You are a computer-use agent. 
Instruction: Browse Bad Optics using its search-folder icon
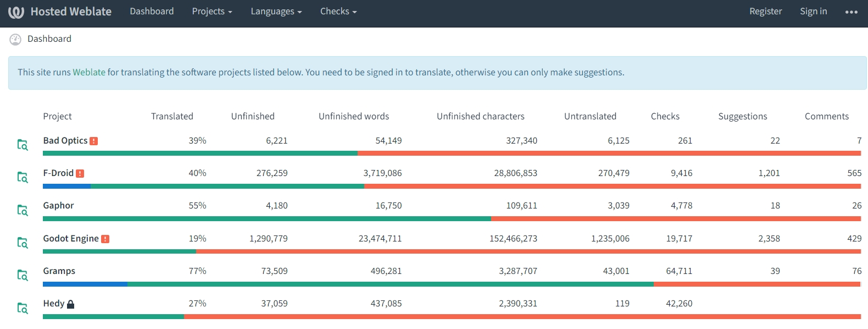point(23,145)
